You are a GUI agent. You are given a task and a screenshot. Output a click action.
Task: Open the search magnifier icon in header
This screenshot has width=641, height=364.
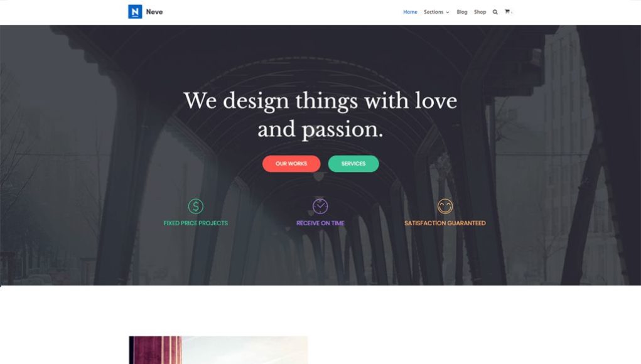coord(495,13)
